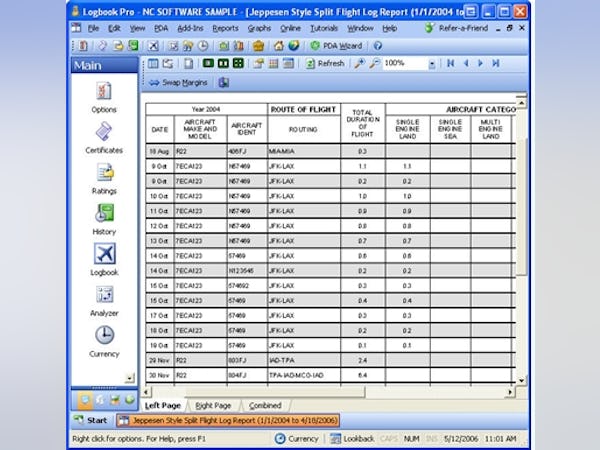The image size is (600, 450).
Task: Click highlighted first icon in bottom sidebar strip
Action: coord(85,400)
